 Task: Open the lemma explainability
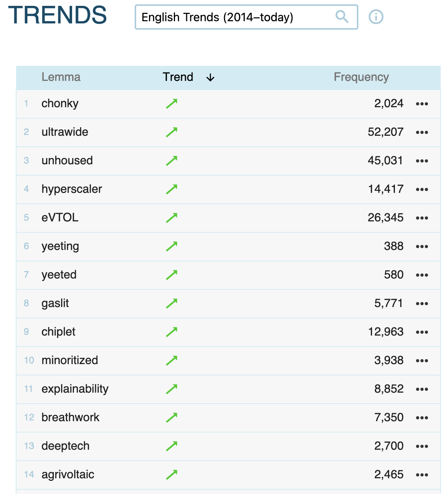[x=75, y=389]
